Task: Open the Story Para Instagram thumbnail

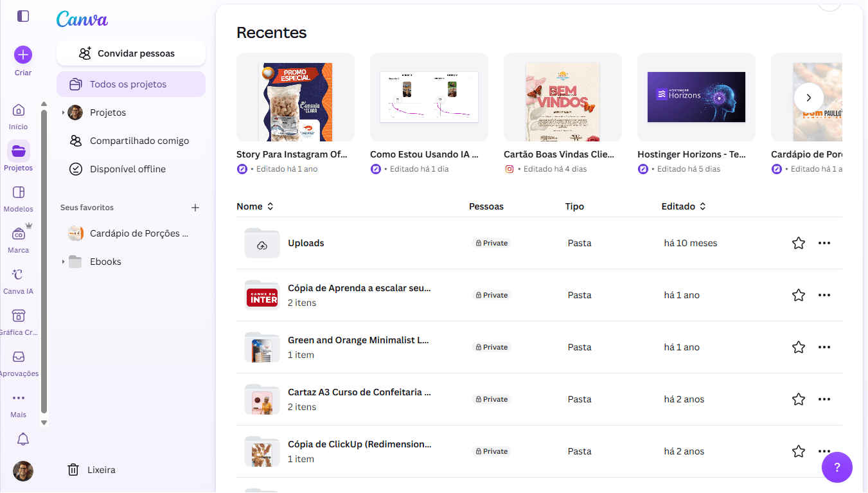Action: point(296,97)
